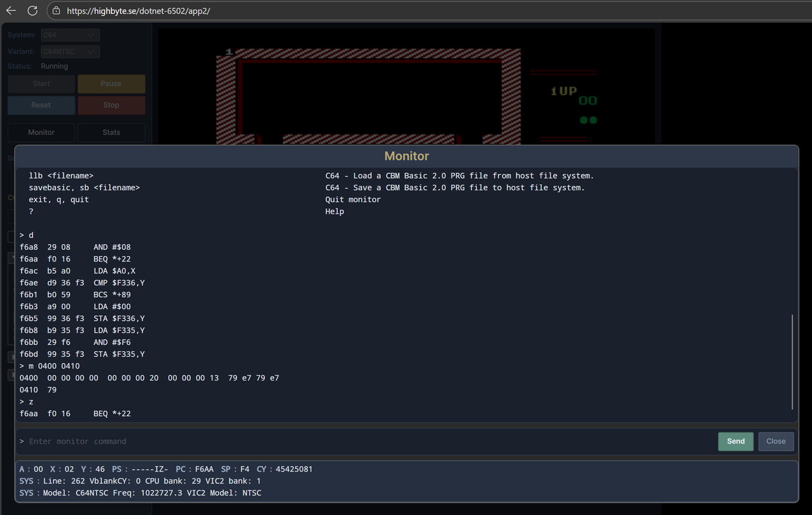This screenshot has height=515, width=812.
Task: Click the Stats button
Action: pos(111,132)
